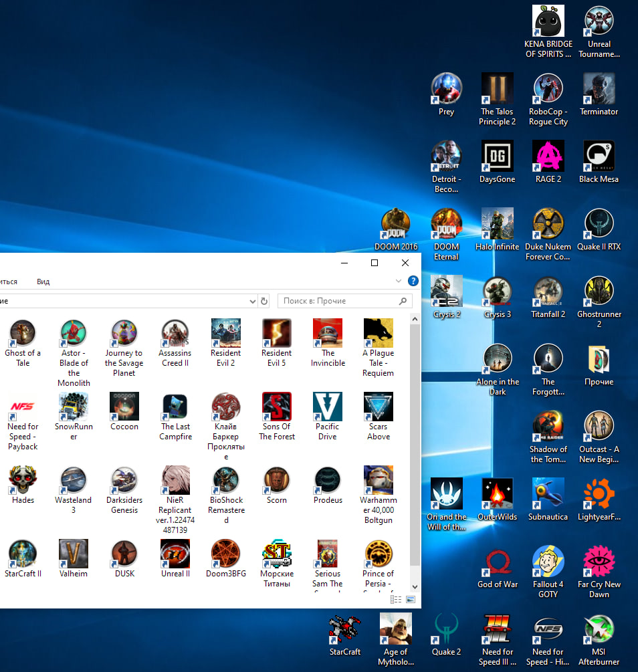Click the scrollbar up arrow
This screenshot has width=638, height=672.
(x=415, y=319)
